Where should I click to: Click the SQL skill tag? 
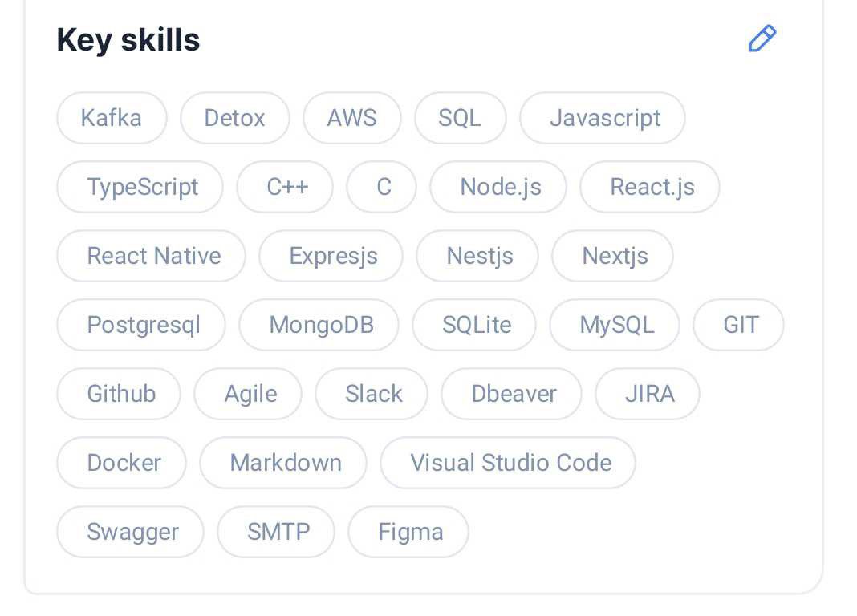(x=461, y=118)
